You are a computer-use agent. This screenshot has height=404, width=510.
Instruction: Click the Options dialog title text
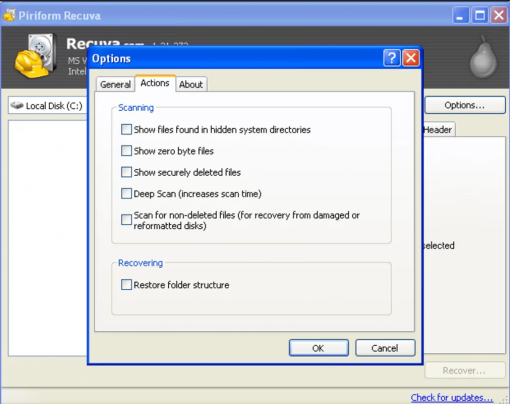(x=111, y=59)
